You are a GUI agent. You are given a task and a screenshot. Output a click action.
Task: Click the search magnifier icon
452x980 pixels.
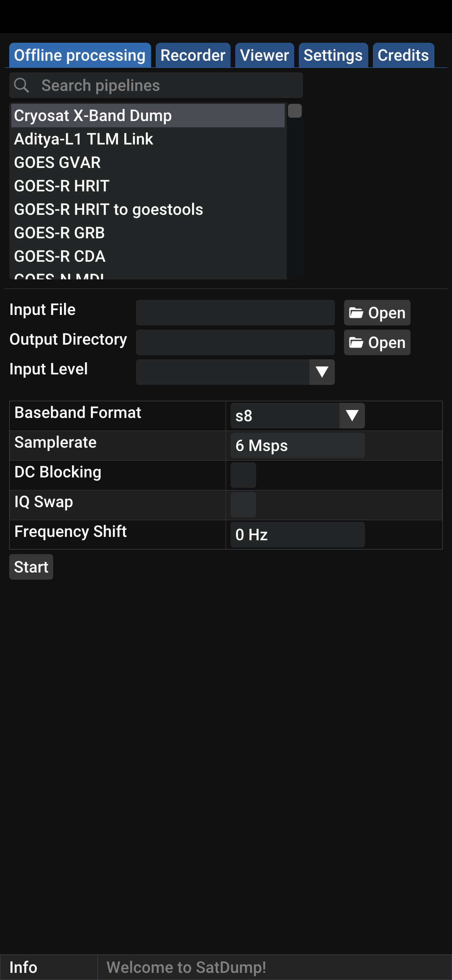click(x=22, y=85)
